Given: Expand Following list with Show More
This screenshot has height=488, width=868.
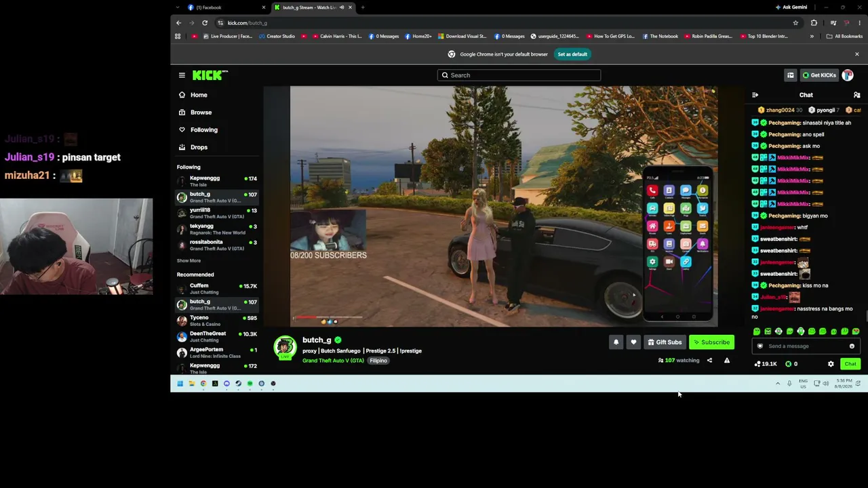Looking at the screenshot, I should pos(189,261).
